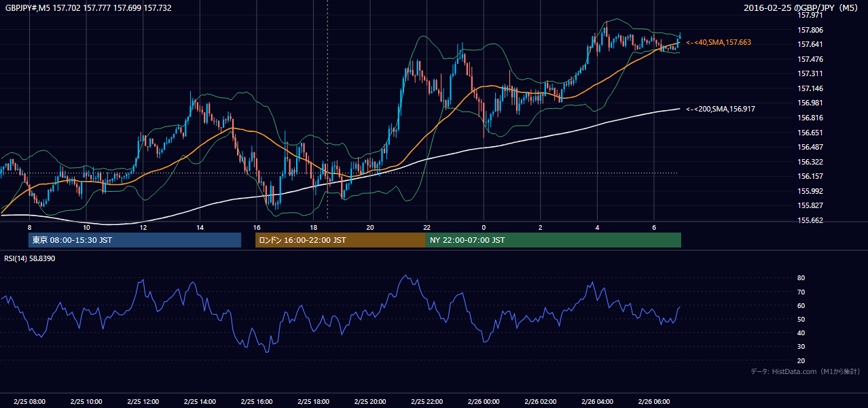The width and height of the screenshot is (868, 408).
Task: Select the NY 22:00-07:00 JST session bar
Action: (554, 240)
